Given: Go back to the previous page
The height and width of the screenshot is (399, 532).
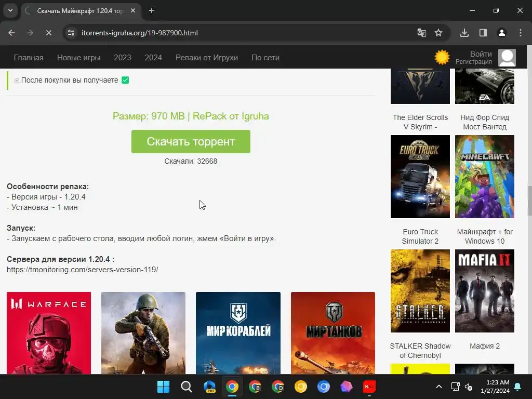Looking at the screenshot, I should [11, 33].
